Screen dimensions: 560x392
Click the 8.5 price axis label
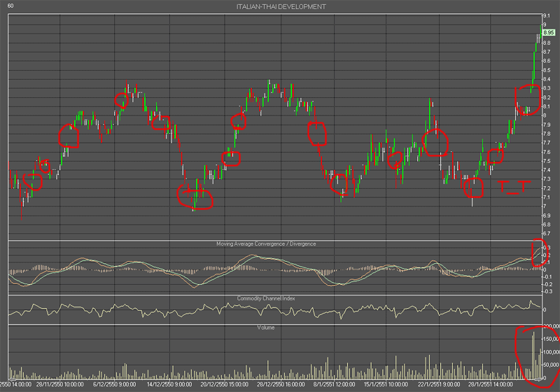click(x=547, y=70)
